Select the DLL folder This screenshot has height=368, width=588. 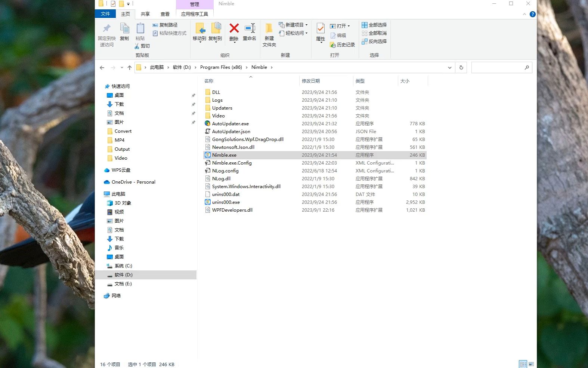click(x=216, y=92)
